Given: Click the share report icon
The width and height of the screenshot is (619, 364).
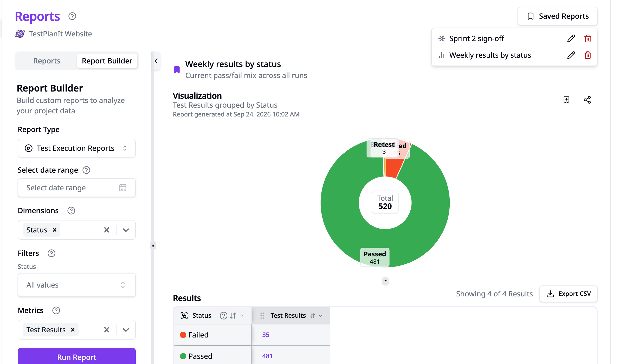Looking at the screenshot, I should click(587, 100).
